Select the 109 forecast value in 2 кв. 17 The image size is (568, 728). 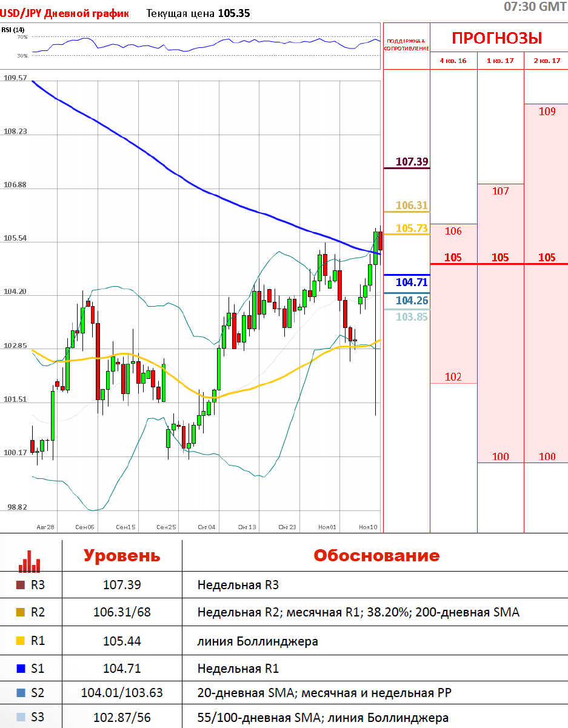point(547,112)
